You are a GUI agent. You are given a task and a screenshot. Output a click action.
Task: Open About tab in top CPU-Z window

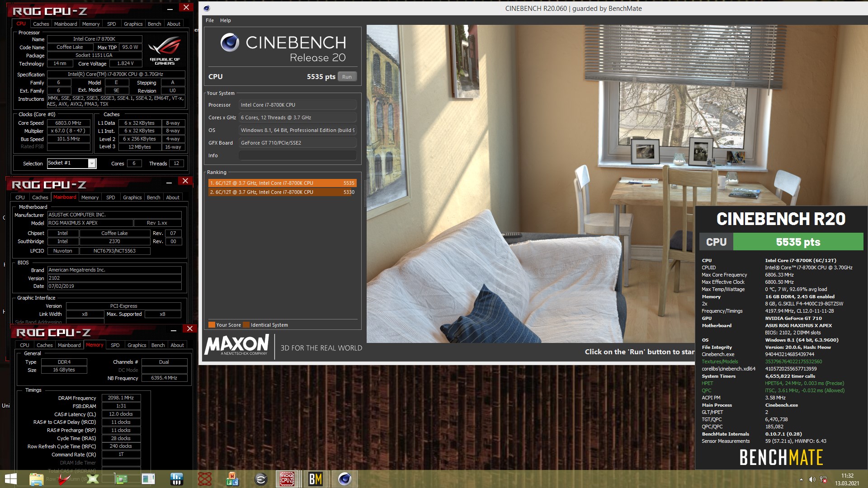click(174, 24)
